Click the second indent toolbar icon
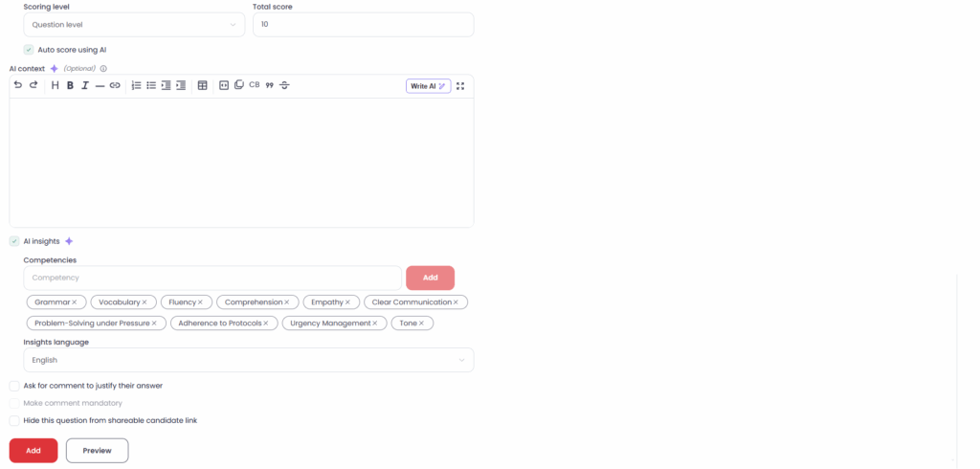 pyautogui.click(x=181, y=86)
